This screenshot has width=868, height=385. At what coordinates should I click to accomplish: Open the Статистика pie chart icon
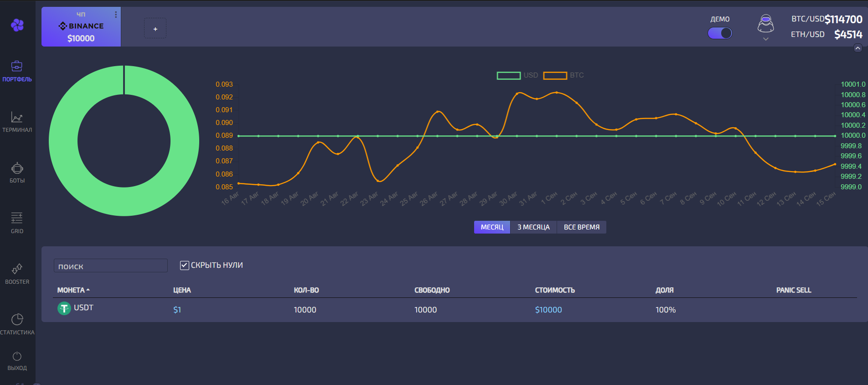click(17, 319)
